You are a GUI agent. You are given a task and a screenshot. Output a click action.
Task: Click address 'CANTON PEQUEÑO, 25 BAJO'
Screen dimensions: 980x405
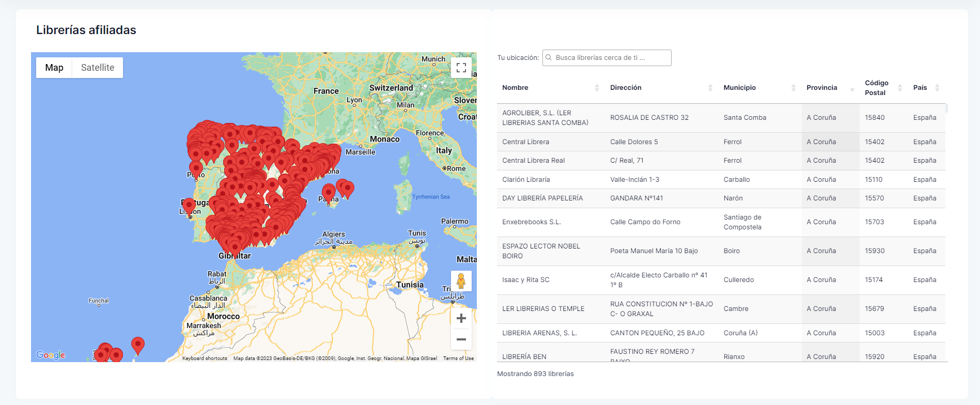pyautogui.click(x=657, y=333)
